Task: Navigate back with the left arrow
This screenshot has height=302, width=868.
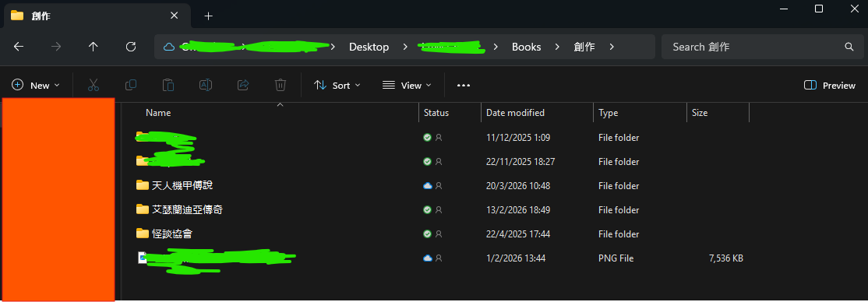Action: pos(18,47)
